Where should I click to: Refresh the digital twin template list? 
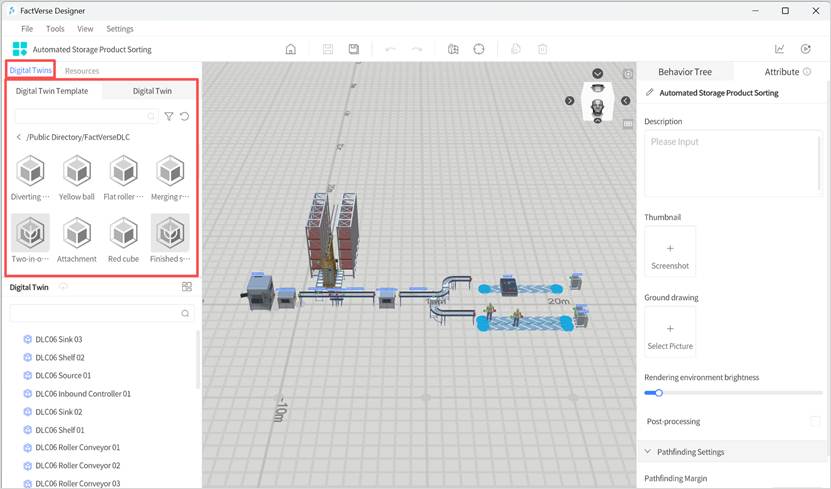(x=185, y=117)
